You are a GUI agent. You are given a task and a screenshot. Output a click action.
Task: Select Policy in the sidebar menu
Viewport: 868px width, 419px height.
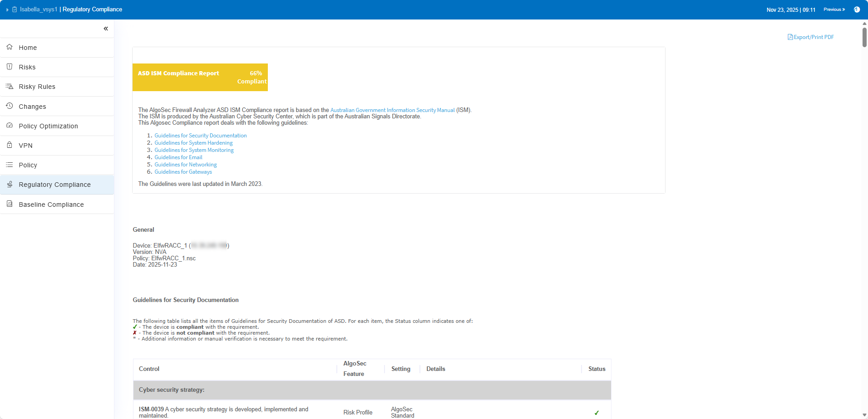click(28, 165)
